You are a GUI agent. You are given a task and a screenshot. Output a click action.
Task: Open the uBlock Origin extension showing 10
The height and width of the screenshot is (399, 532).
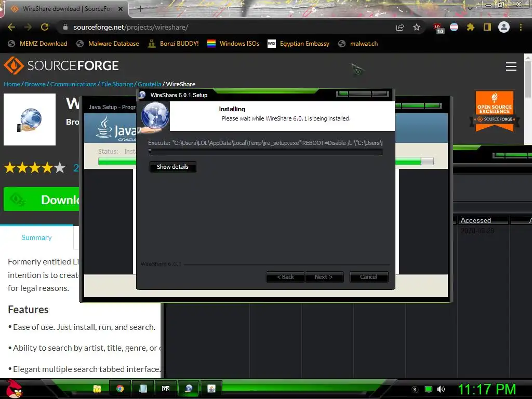(x=438, y=28)
